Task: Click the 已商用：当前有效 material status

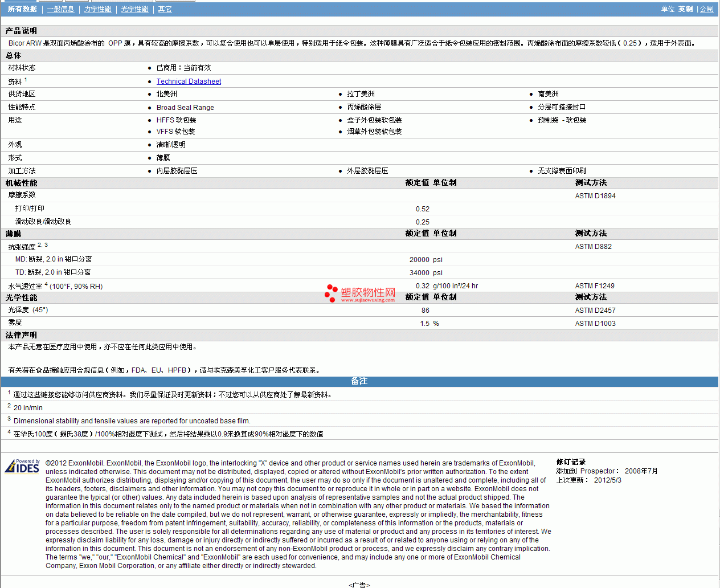Action: 183,68
